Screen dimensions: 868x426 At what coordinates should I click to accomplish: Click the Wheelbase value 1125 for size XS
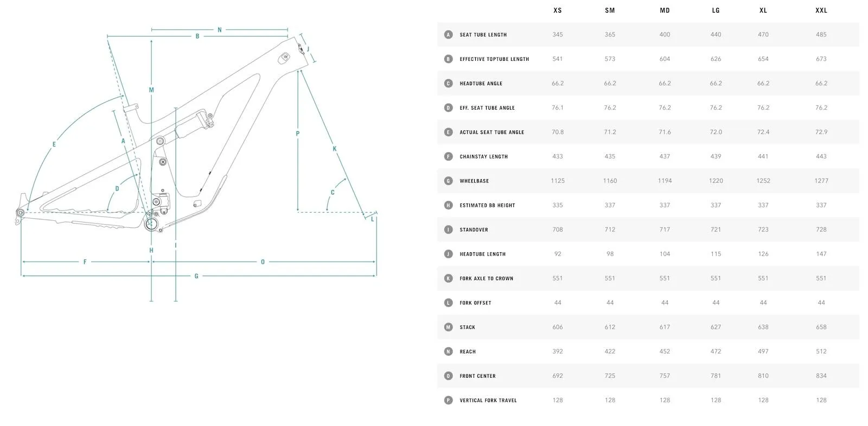[558, 181]
